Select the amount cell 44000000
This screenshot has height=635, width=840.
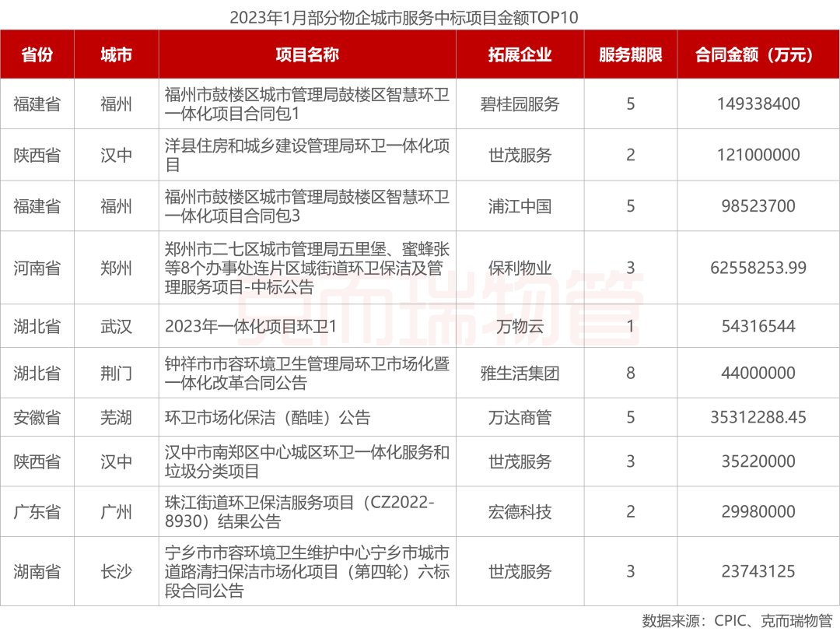[x=758, y=373]
